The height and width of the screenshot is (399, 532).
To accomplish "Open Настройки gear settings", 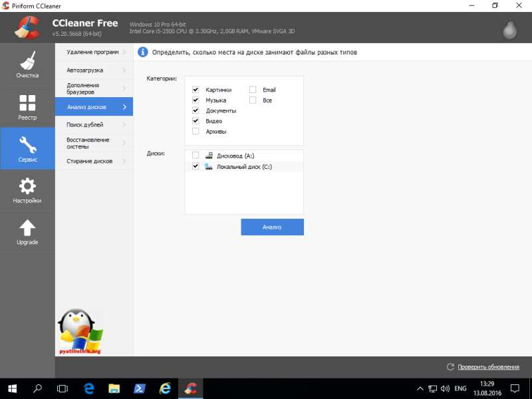I will click(27, 186).
